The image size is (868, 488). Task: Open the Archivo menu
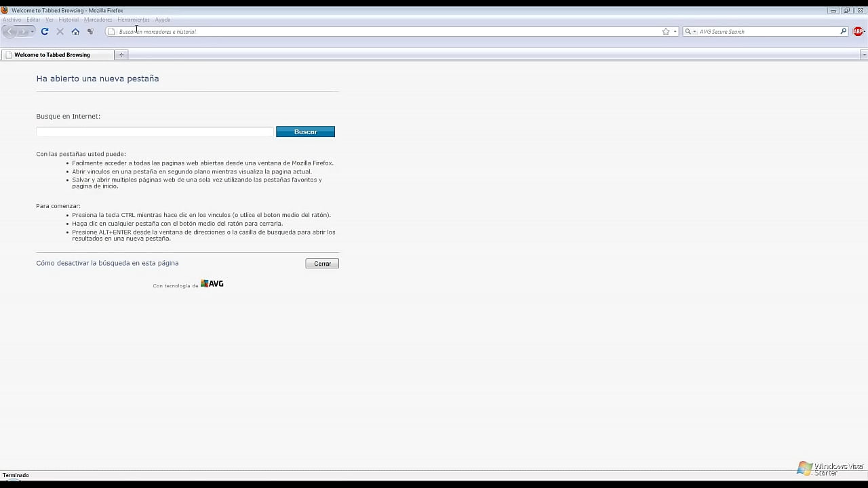(x=12, y=20)
